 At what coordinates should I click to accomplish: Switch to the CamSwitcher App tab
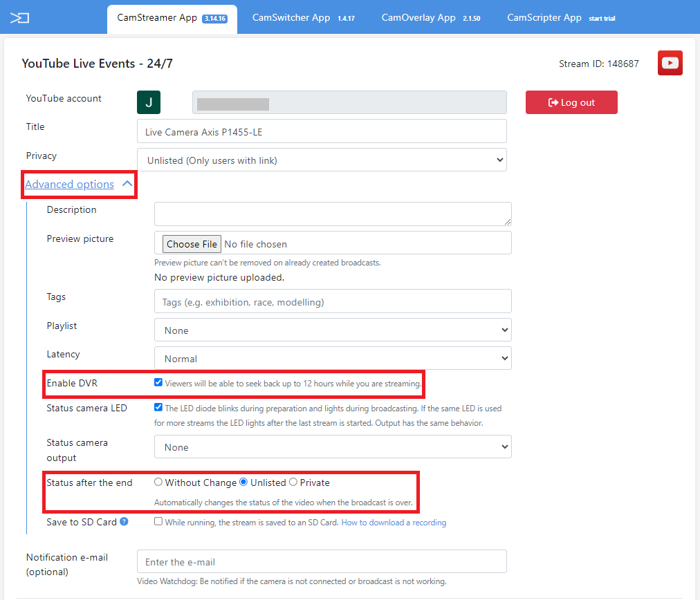[304, 18]
